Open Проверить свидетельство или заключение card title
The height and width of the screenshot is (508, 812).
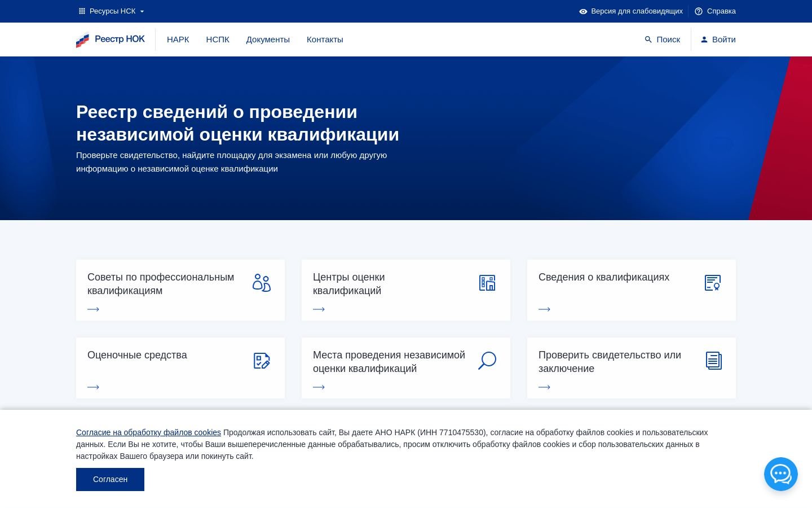(x=610, y=362)
